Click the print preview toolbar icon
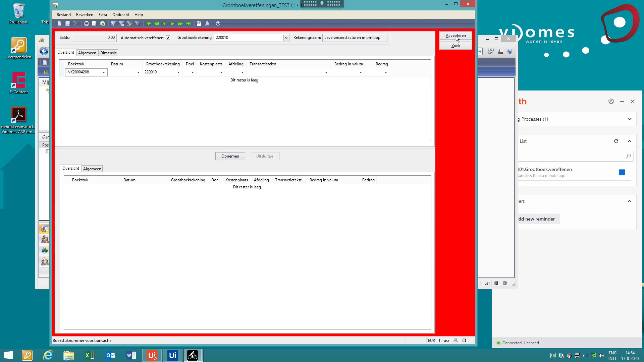Image resolution: width=644 pixels, height=362 pixels. [x=94, y=23]
